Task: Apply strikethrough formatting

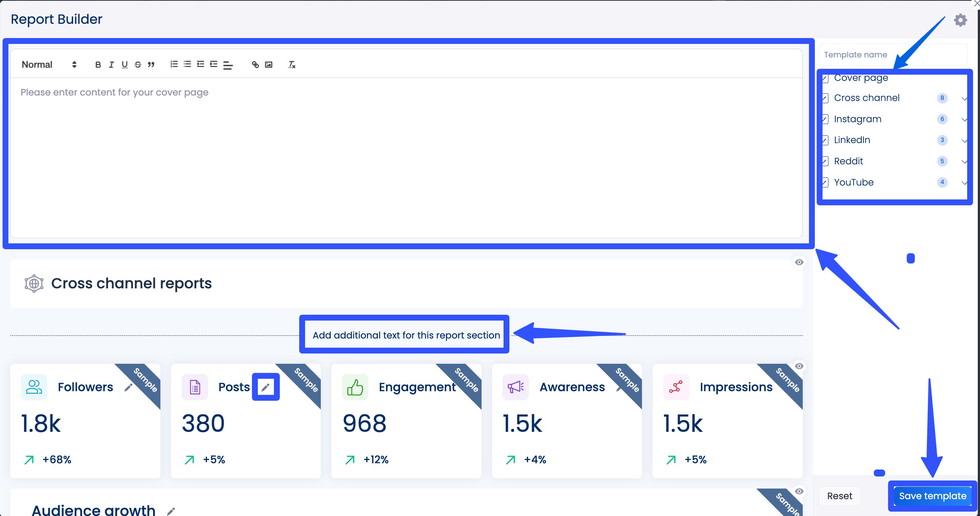Action: click(x=138, y=65)
